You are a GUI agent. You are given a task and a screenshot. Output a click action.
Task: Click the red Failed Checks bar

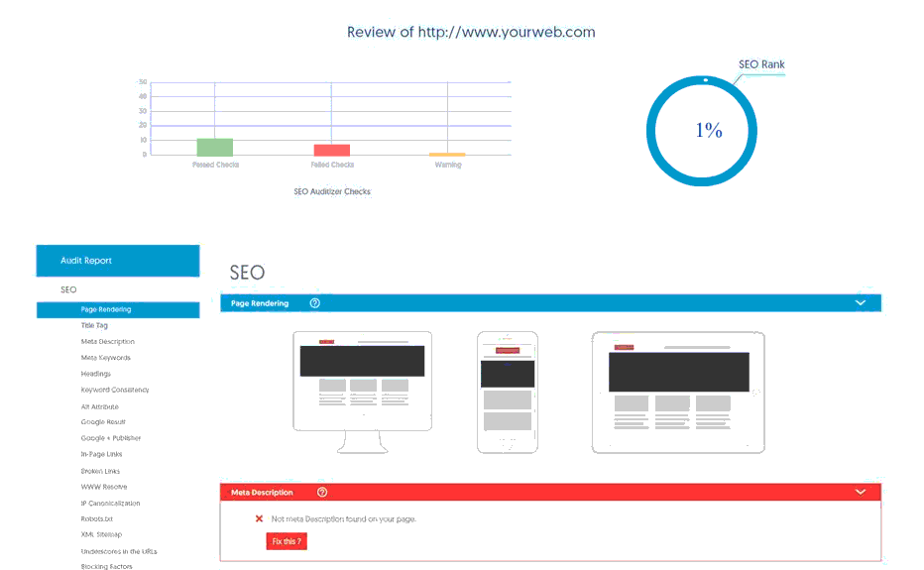point(331,150)
